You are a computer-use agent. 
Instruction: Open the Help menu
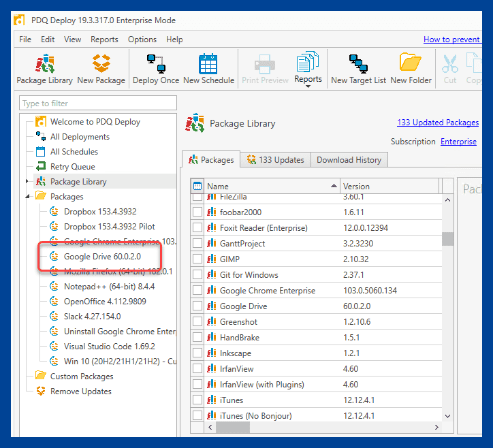coord(174,39)
